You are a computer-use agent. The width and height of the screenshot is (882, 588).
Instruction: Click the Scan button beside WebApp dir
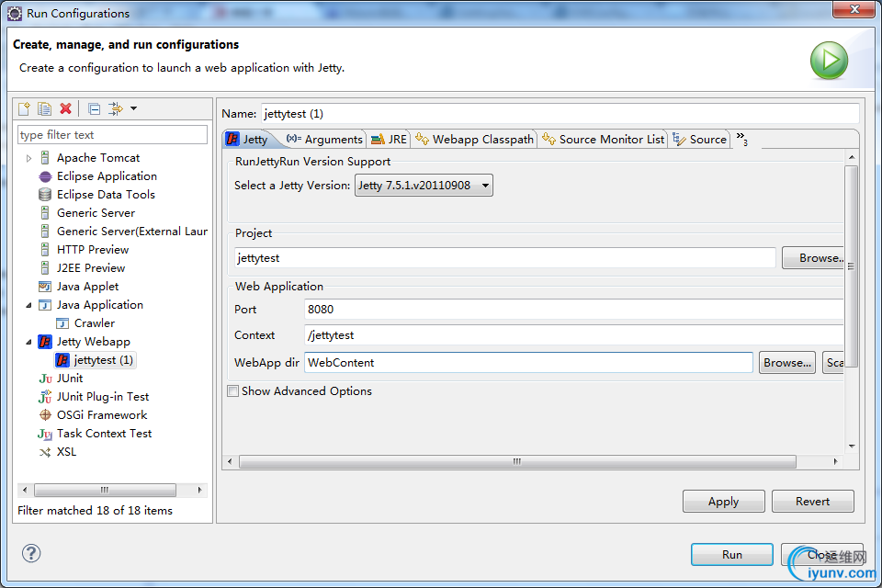833,363
